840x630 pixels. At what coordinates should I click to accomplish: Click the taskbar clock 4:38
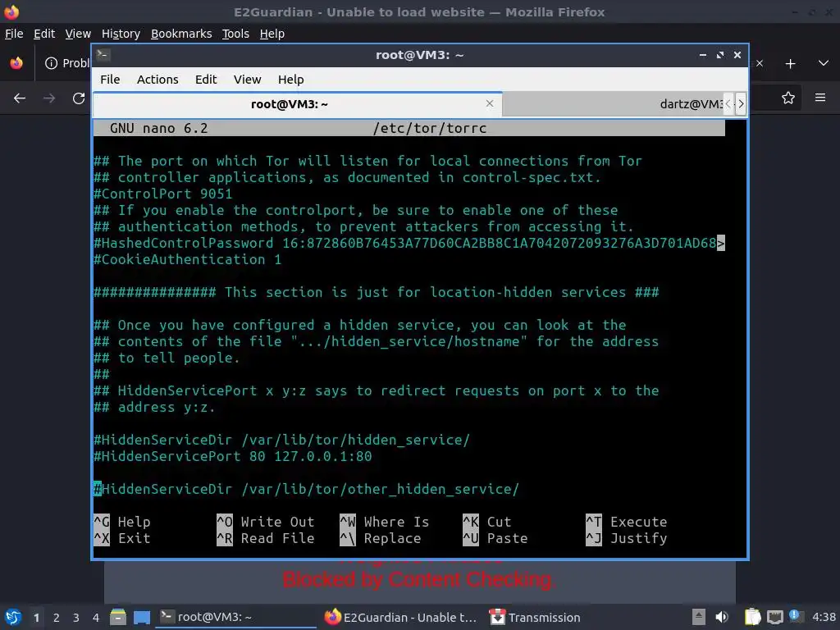click(824, 617)
